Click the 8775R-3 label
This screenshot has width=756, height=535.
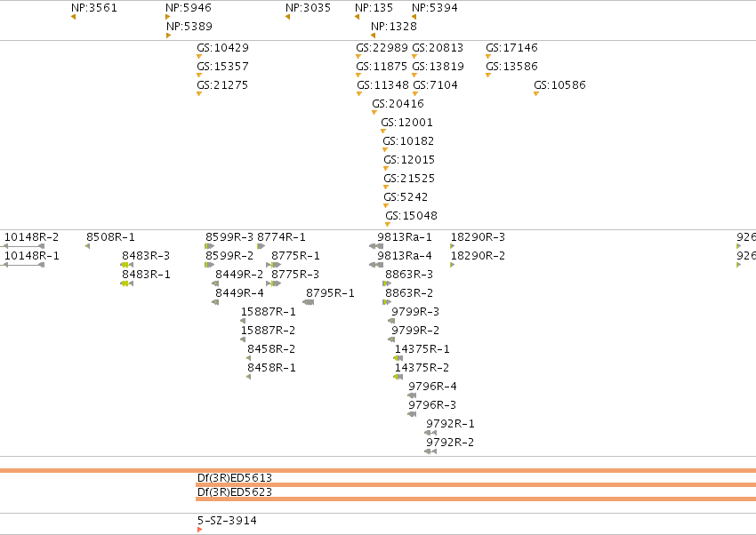click(295, 275)
